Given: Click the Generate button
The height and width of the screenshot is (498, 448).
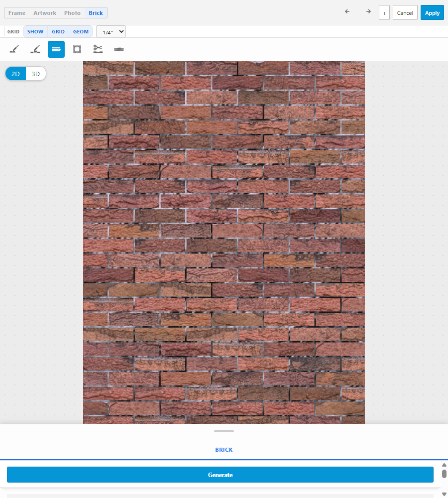Looking at the screenshot, I should point(220,475).
